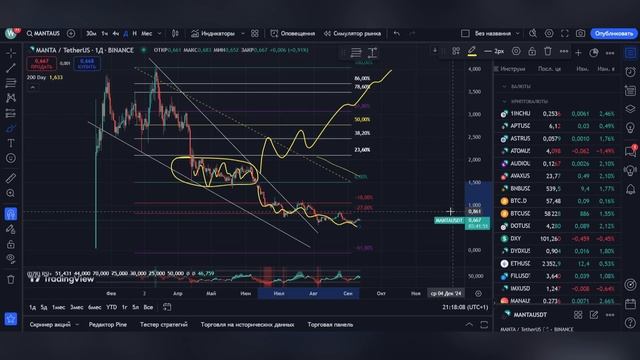Screen dimensions: 640x360
Task: Select the Д daily timeframe
Action: (x=126, y=33)
